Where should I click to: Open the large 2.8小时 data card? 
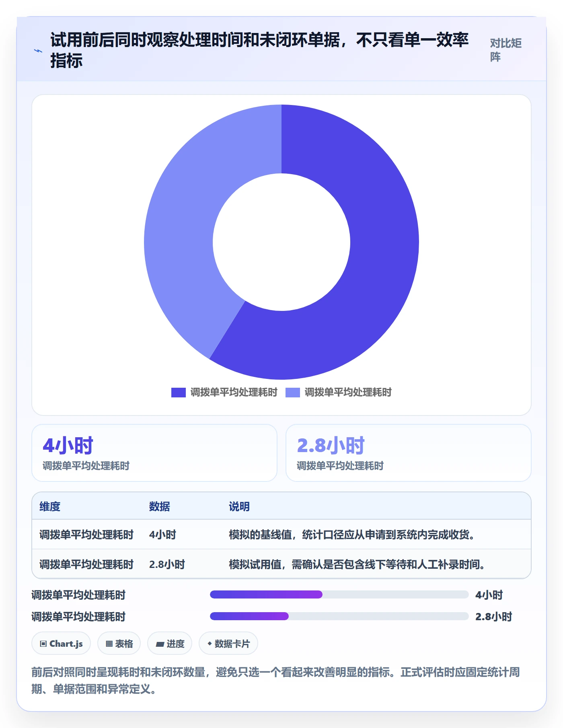[x=408, y=453]
